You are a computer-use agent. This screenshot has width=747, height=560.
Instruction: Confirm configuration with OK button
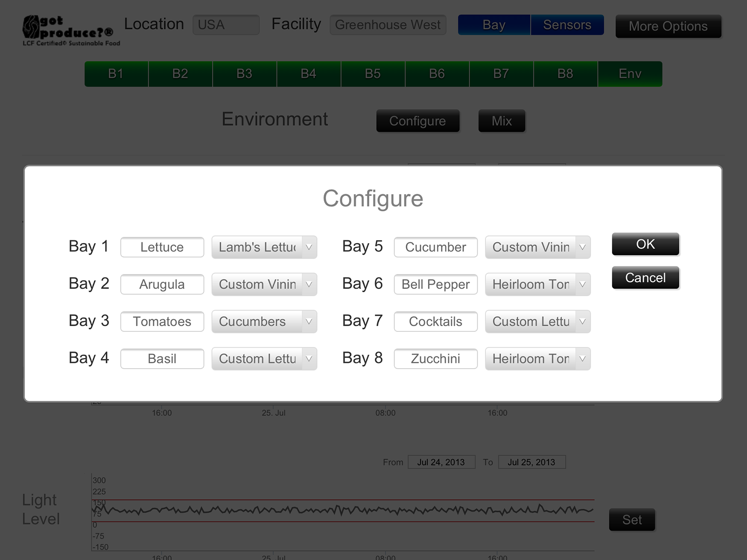tap(645, 244)
